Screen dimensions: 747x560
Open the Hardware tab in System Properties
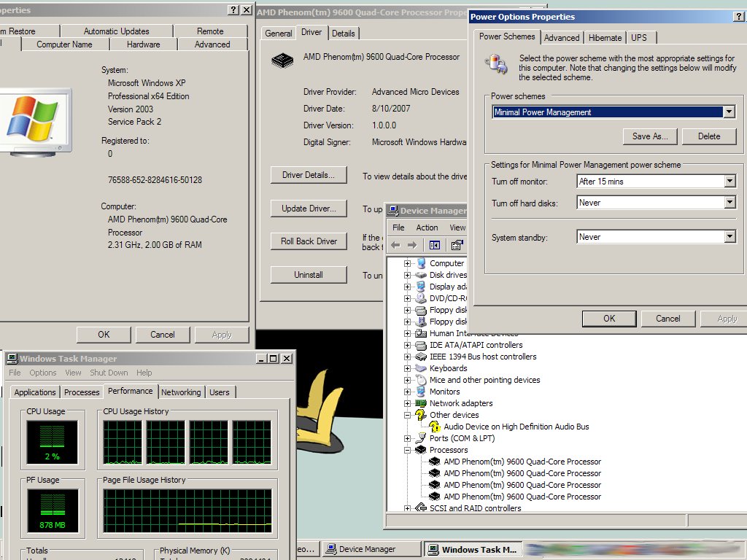(x=144, y=44)
